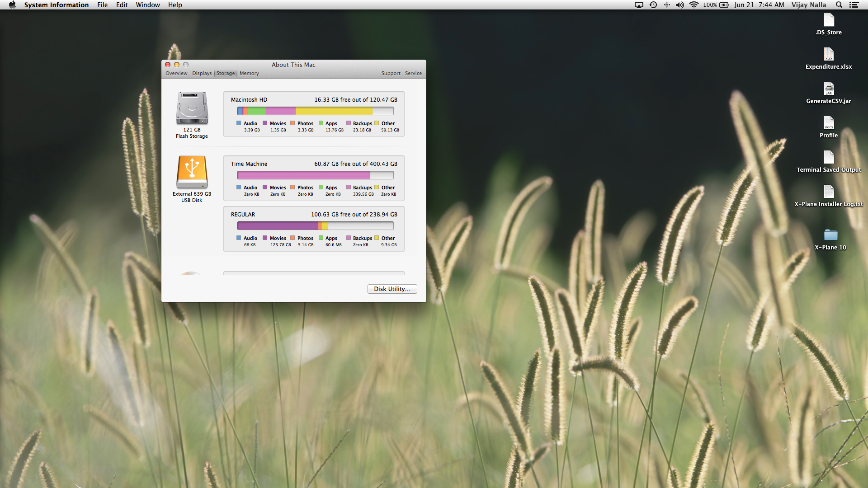The width and height of the screenshot is (868, 488).
Task: Click the blue Audio swatch under Macintosh HD
Action: tap(239, 123)
